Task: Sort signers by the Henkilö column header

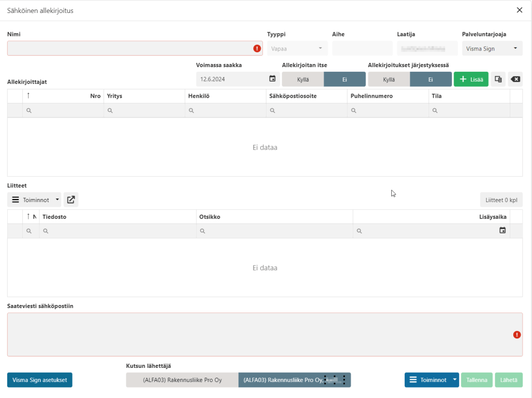Action: pos(199,96)
